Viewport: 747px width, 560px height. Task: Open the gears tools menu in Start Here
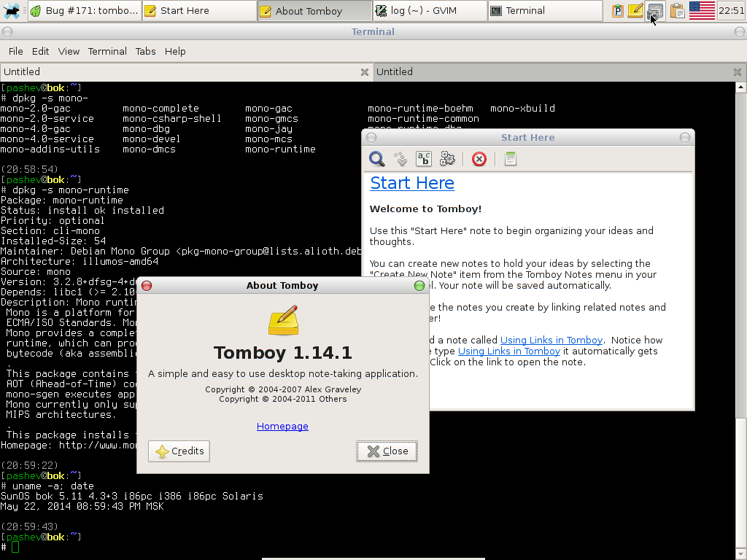(x=447, y=158)
